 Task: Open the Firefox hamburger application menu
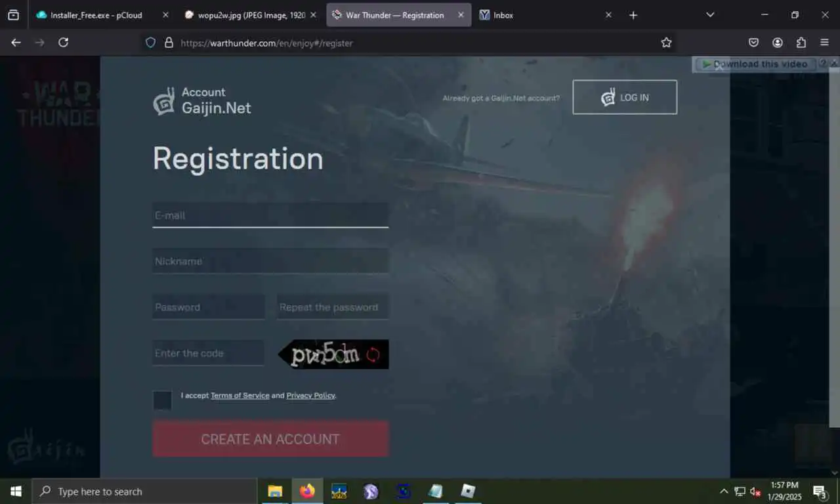[825, 43]
